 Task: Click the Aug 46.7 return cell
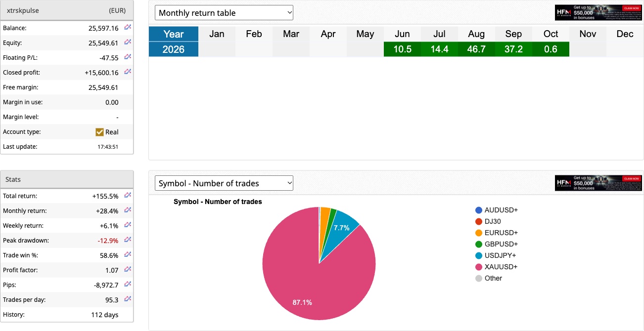tap(476, 49)
